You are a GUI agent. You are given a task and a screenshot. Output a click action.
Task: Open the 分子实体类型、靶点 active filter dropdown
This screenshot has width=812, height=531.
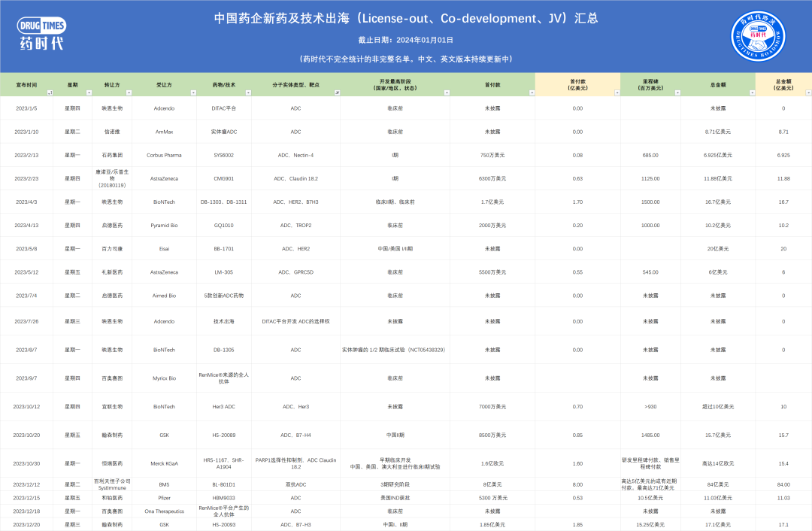337,93
